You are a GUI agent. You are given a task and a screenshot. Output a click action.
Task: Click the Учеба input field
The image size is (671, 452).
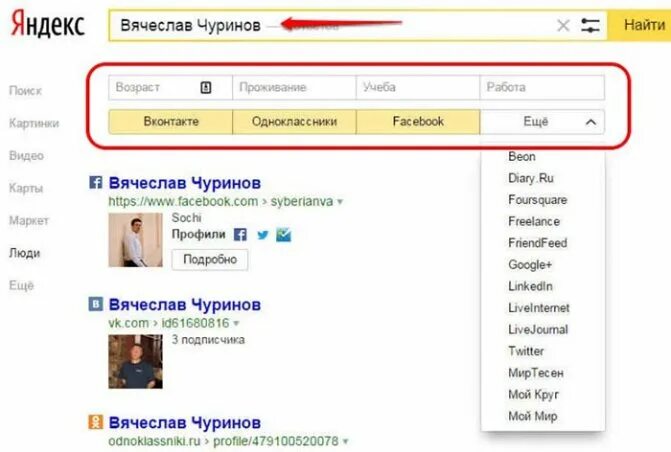pos(418,88)
